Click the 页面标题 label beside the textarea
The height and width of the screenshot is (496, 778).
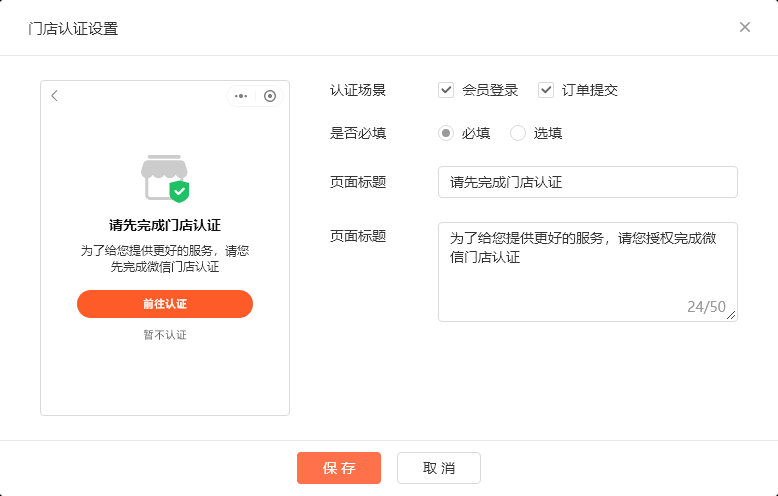click(358, 236)
